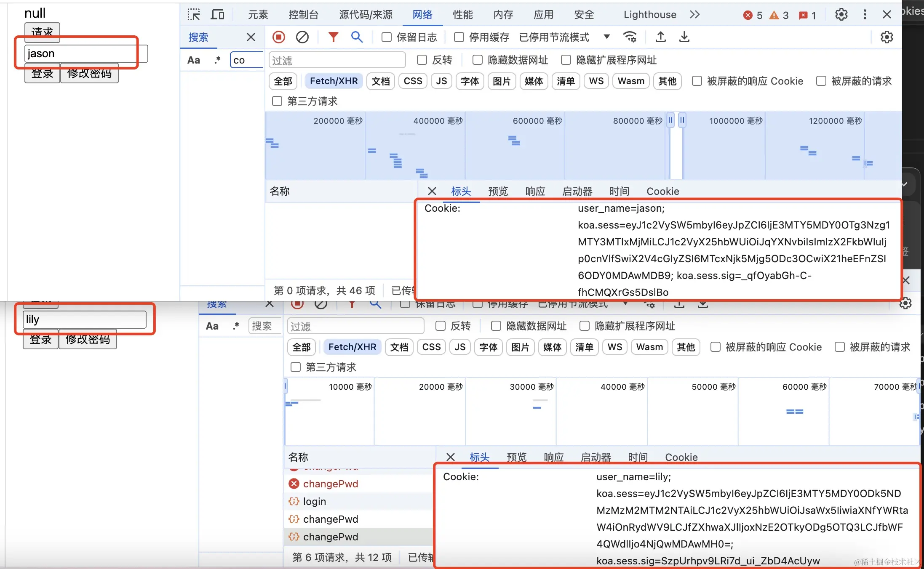This screenshot has width=924, height=569.
Task: Open DevTools settings gear
Action: (x=841, y=15)
